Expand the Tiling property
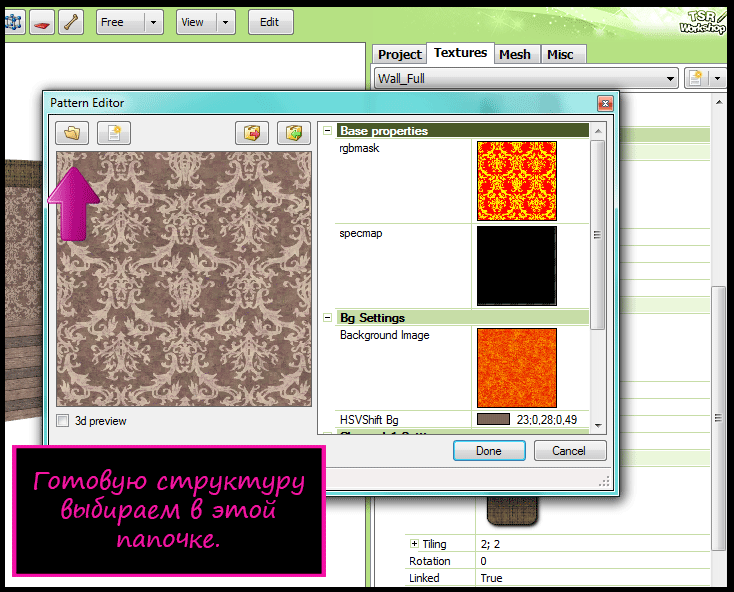734x592 pixels. pos(414,543)
